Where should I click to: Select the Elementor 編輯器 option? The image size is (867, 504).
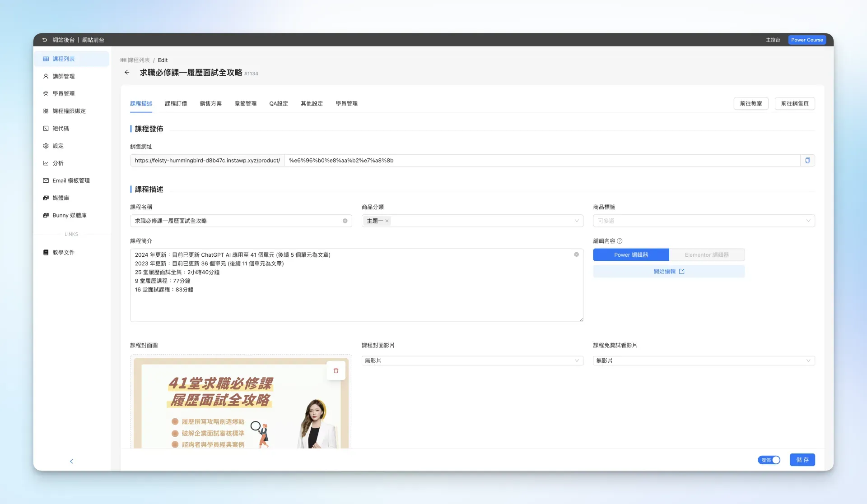coord(707,255)
